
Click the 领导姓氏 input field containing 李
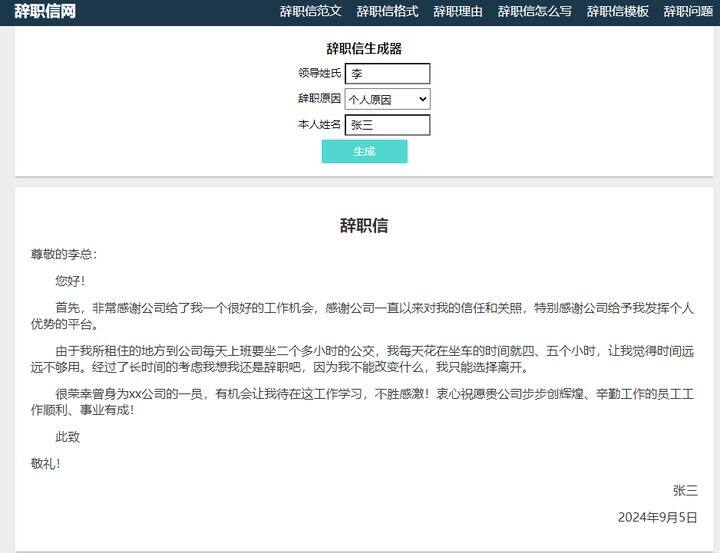[388, 73]
